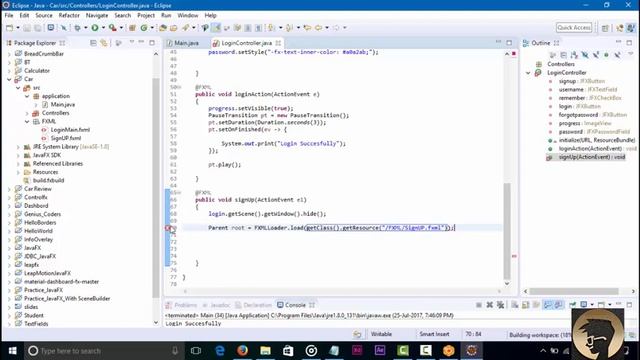Toggle Hide Static Members in Outline
The height and width of the screenshot is (360, 640).
tap(596, 55)
